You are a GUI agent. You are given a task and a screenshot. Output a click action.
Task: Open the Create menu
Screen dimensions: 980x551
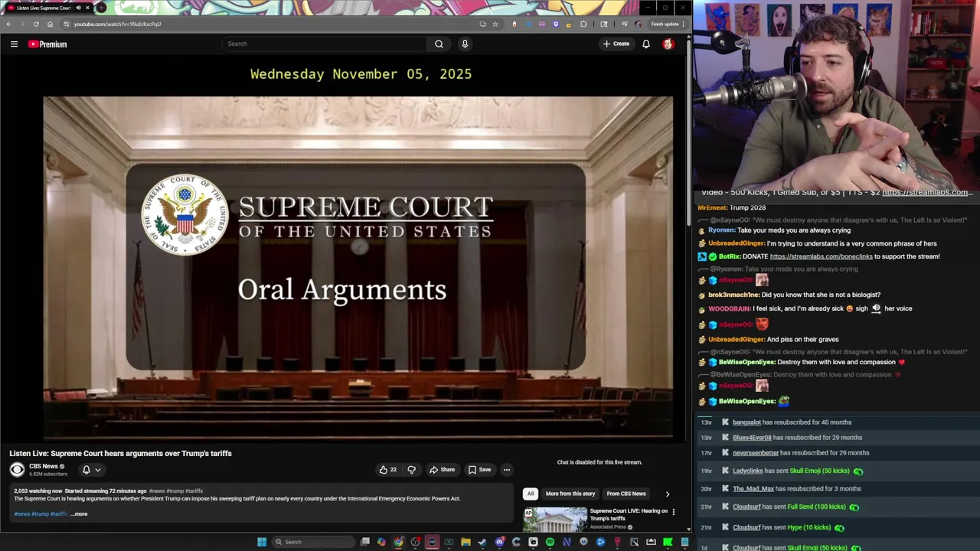[616, 44]
